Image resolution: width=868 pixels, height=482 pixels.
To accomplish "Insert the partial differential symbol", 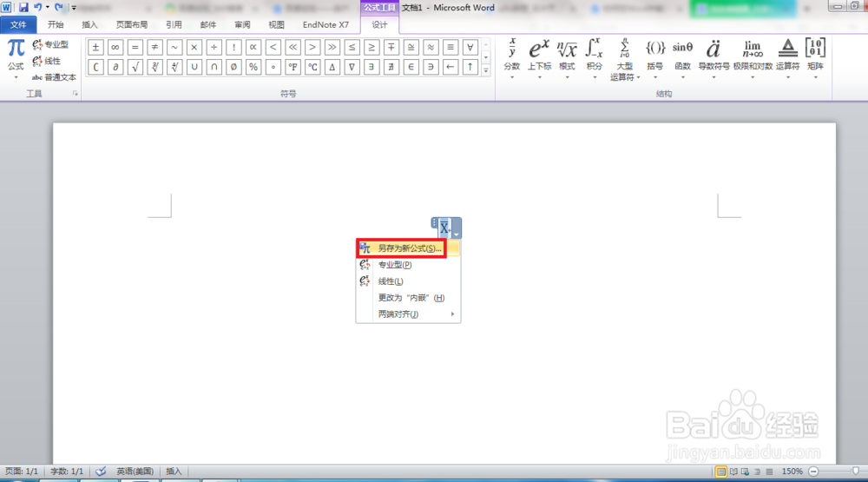I will [x=115, y=67].
